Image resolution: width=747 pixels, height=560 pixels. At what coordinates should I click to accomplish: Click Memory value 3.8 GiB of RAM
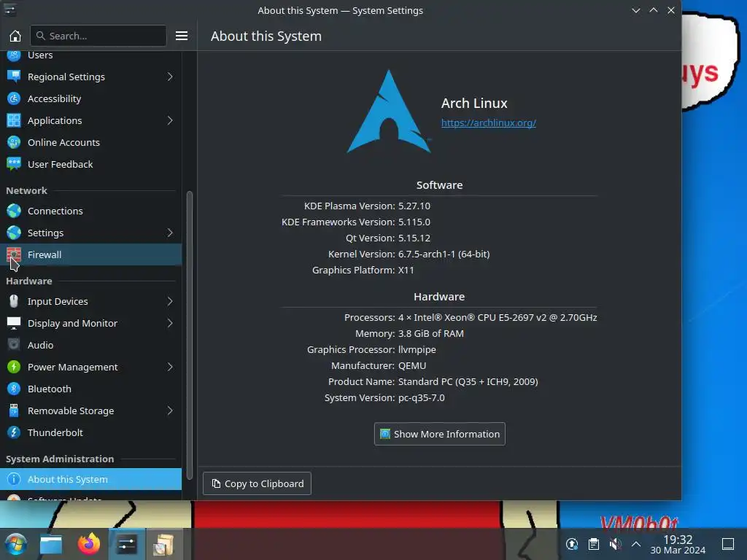click(x=430, y=334)
